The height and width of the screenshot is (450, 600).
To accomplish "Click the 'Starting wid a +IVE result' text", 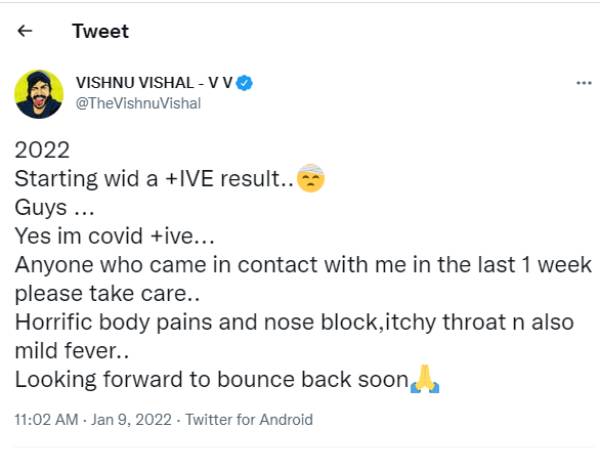I will [x=154, y=178].
